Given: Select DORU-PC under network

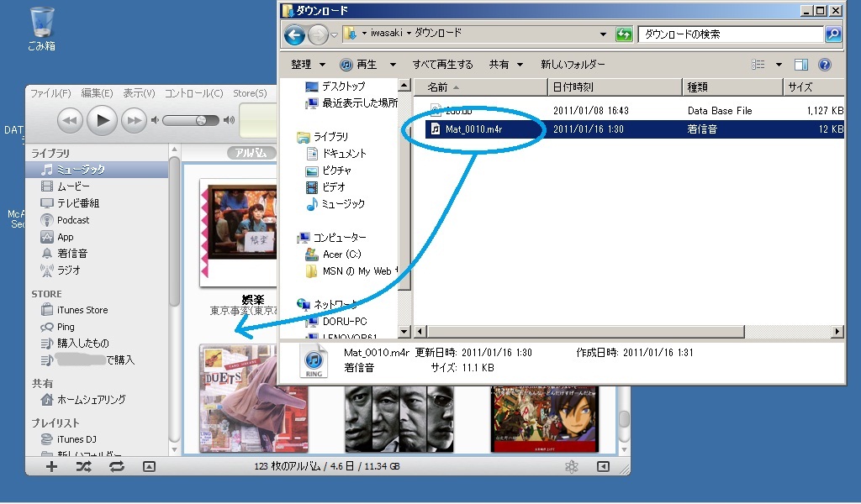Looking at the screenshot, I should (336, 322).
